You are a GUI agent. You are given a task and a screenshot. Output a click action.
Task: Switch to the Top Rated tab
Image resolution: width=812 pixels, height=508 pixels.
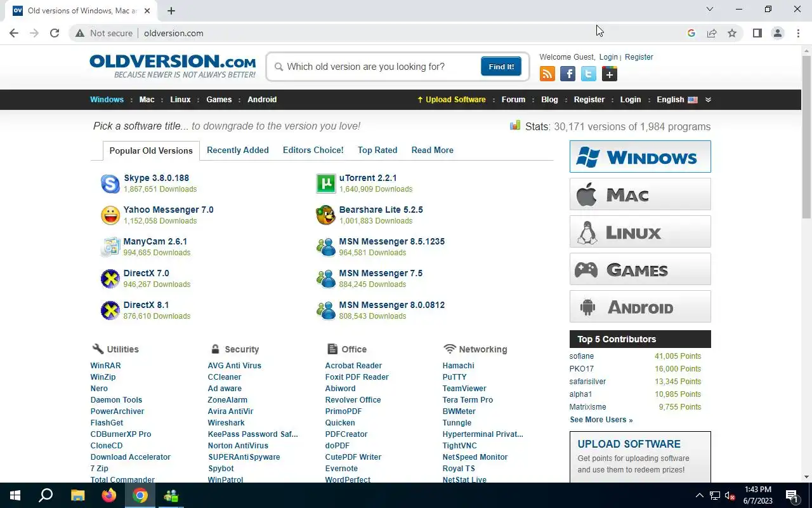377,150
